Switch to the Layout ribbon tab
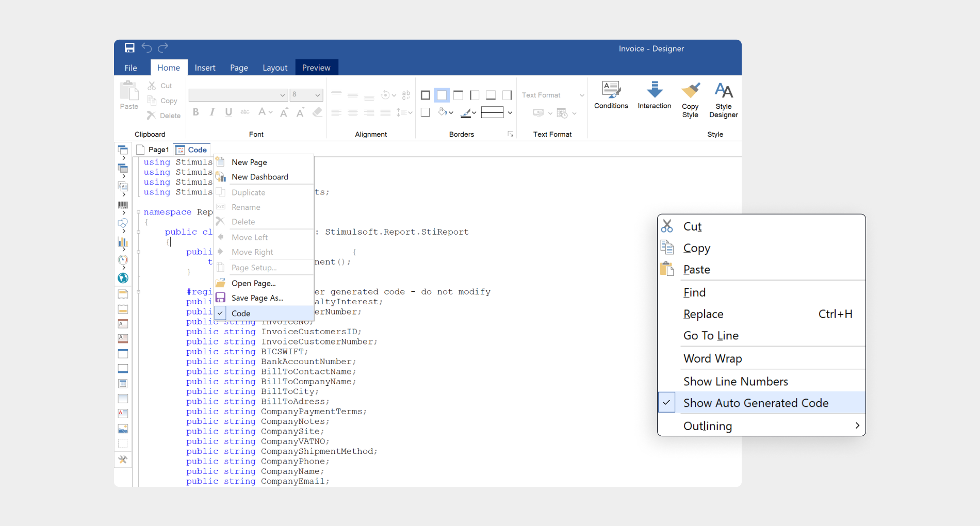This screenshot has width=980, height=526. pyautogui.click(x=275, y=68)
